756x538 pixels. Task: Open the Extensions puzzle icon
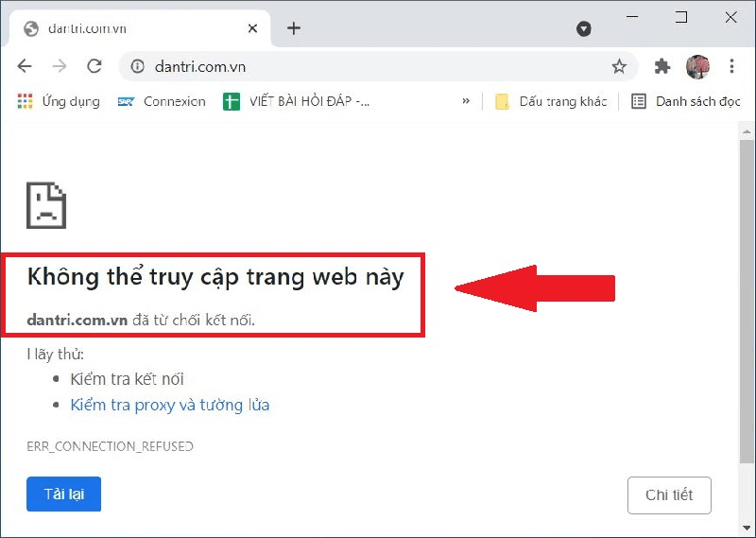coord(662,66)
